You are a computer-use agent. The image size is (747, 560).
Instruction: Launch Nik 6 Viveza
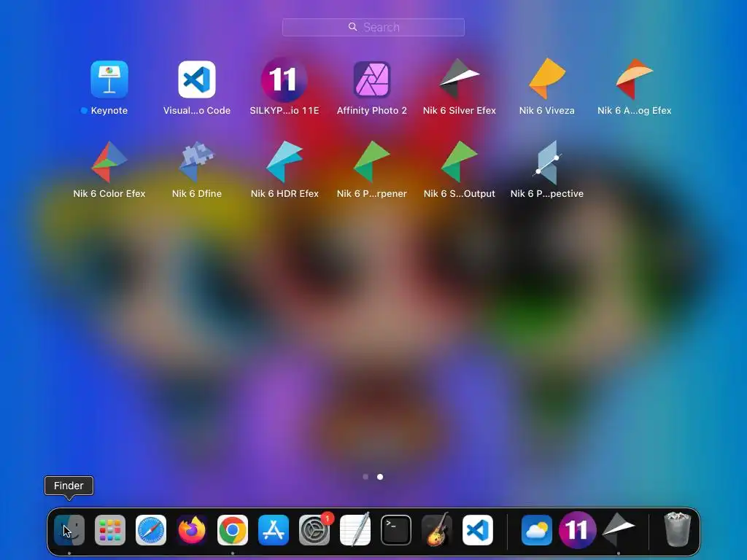point(547,79)
